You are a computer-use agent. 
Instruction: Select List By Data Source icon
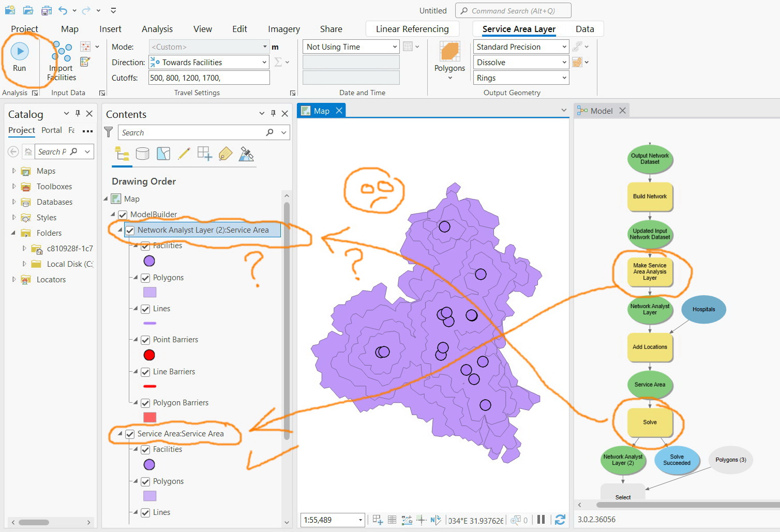coord(143,154)
